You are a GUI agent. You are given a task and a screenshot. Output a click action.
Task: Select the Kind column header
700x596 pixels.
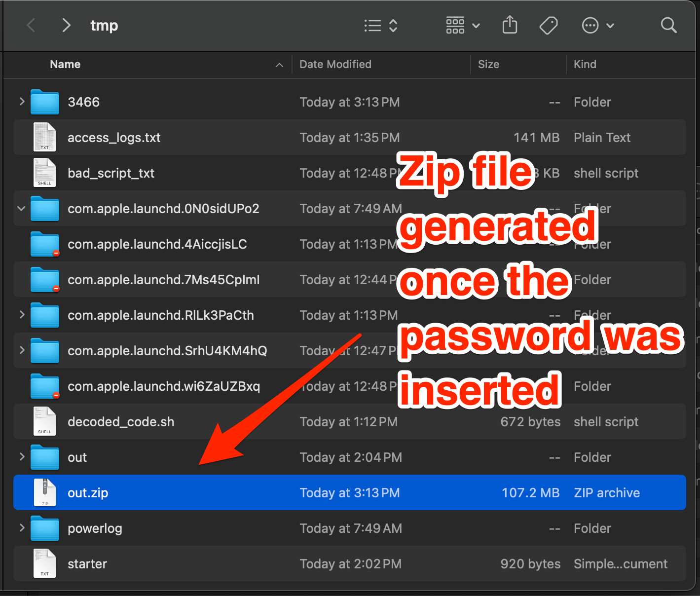click(585, 65)
